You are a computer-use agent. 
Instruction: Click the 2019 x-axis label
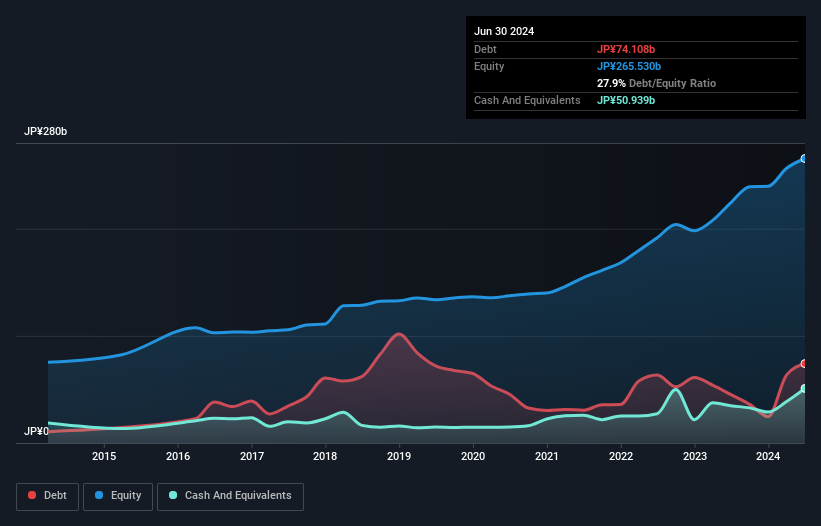[399, 456]
